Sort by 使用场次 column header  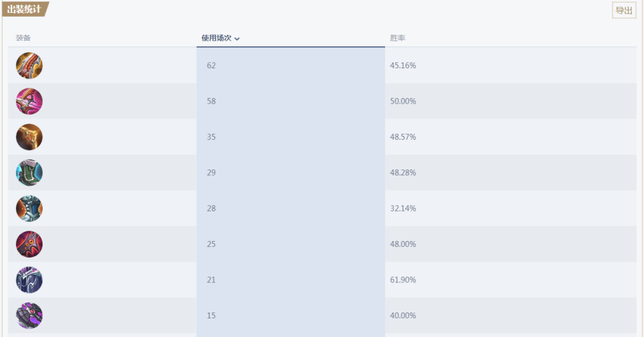(x=216, y=38)
